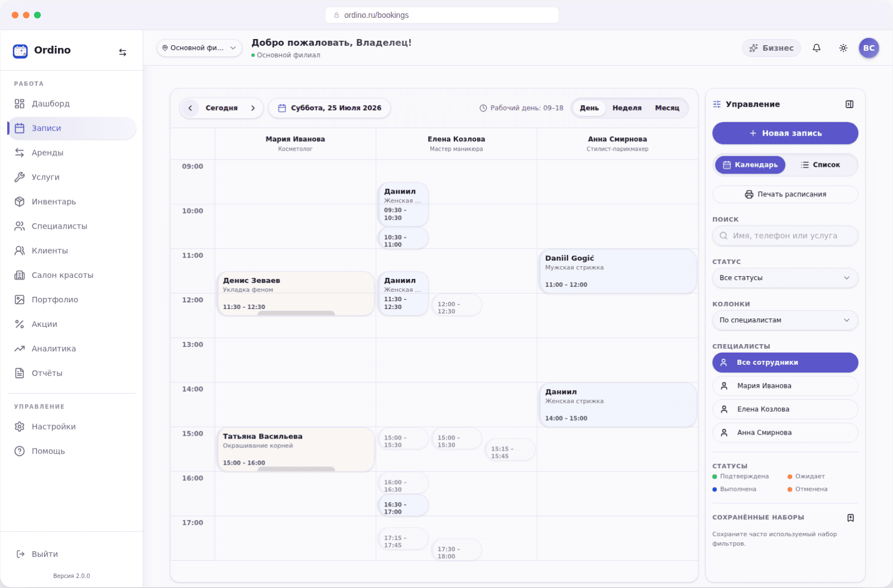Open notifications bell
Viewport: 893px width, 588px height.
pyautogui.click(x=817, y=48)
